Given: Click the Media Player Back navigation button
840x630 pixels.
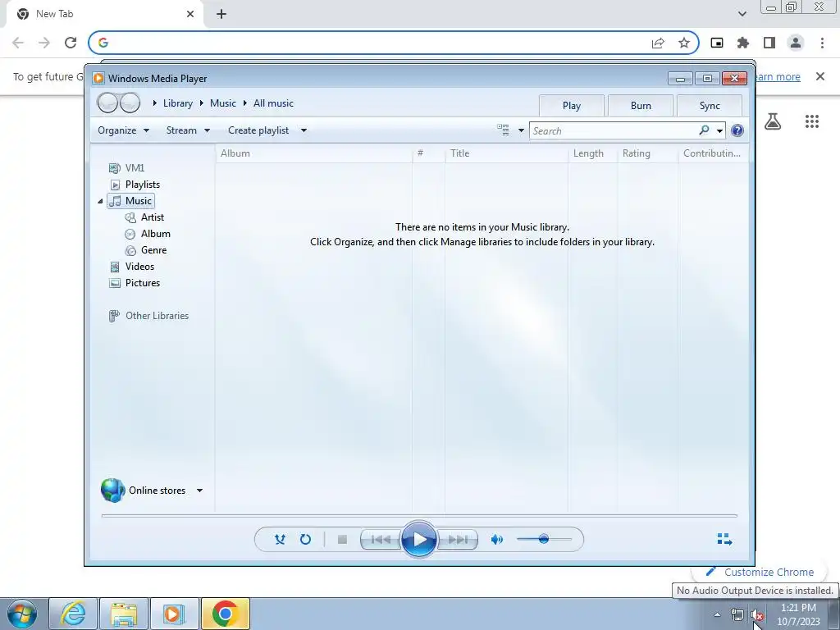Looking at the screenshot, I should point(107,103).
